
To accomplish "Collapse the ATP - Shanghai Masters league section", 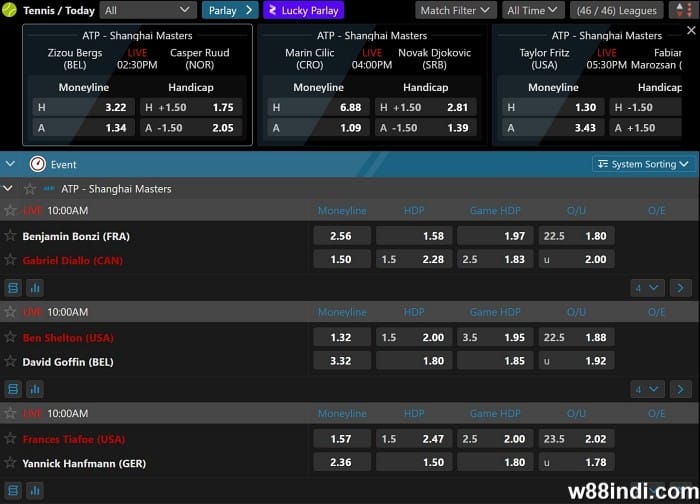I will pos(9,188).
